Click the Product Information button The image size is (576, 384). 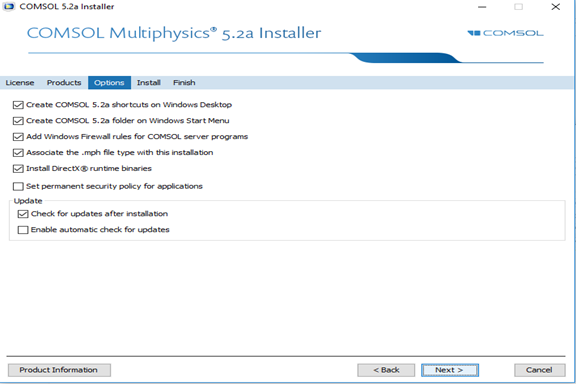pyautogui.click(x=59, y=370)
